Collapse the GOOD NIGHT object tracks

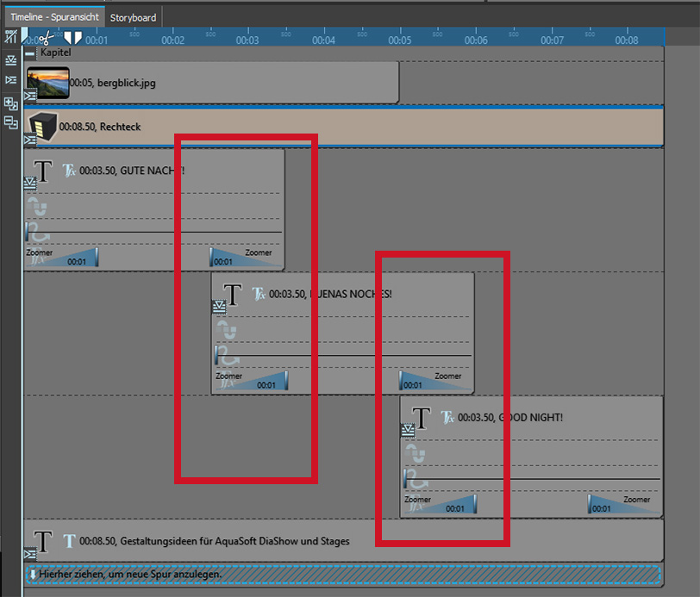point(408,430)
